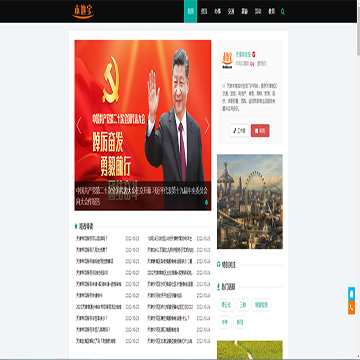The height and width of the screenshot is (360, 360).
Task: Click first tag pill under hot topics heading
Action: [226, 305]
